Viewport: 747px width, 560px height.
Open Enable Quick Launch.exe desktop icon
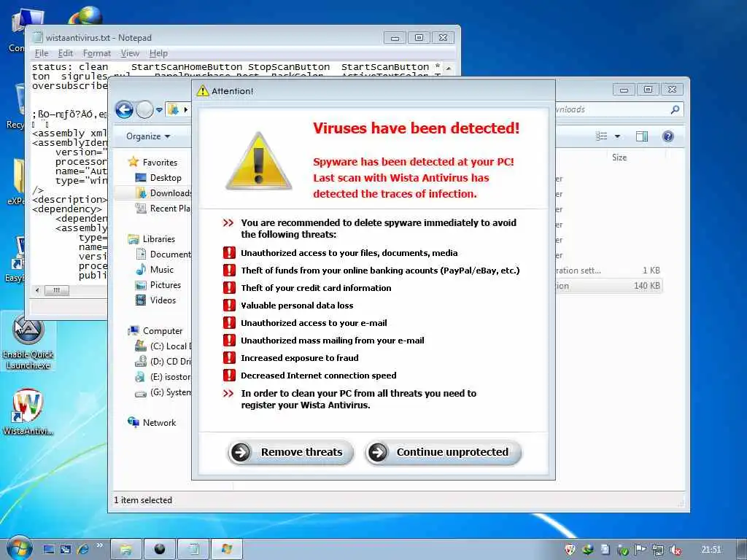[x=28, y=342]
